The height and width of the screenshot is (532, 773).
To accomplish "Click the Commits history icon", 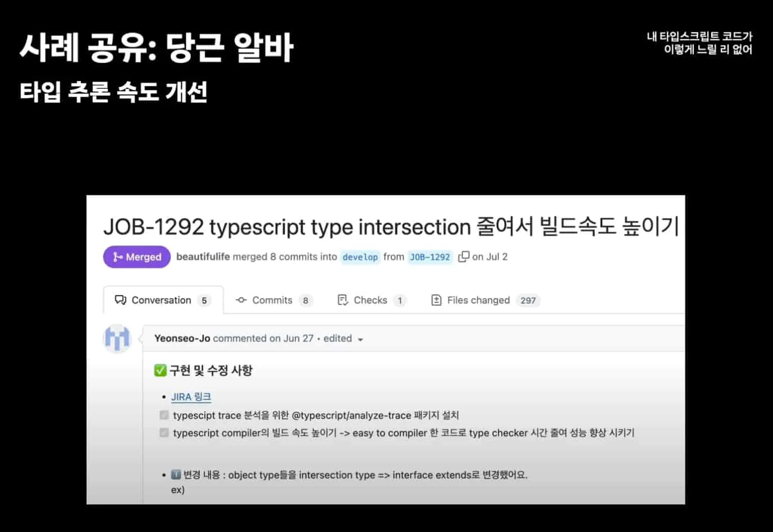I will (242, 300).
